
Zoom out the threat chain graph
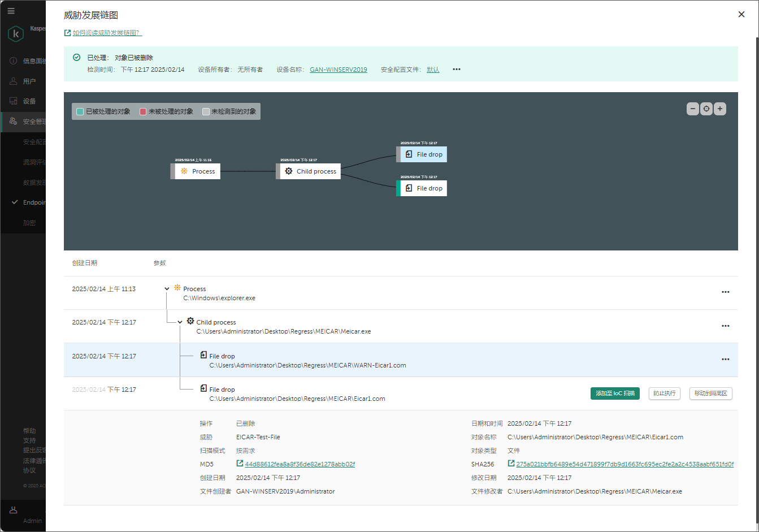(x=692, y=109)
